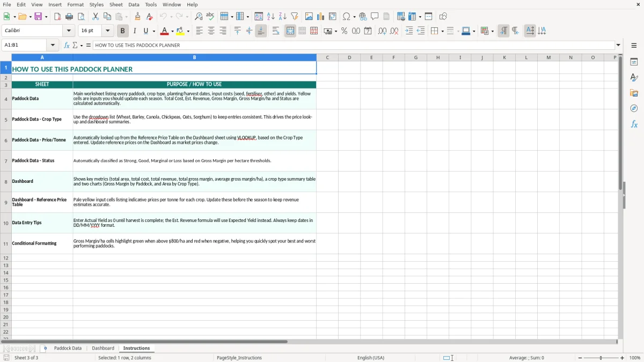Screen dimensions: 644x362
Task: Toggle Align Bottom vertical alignment
Action: coord(261,31)
